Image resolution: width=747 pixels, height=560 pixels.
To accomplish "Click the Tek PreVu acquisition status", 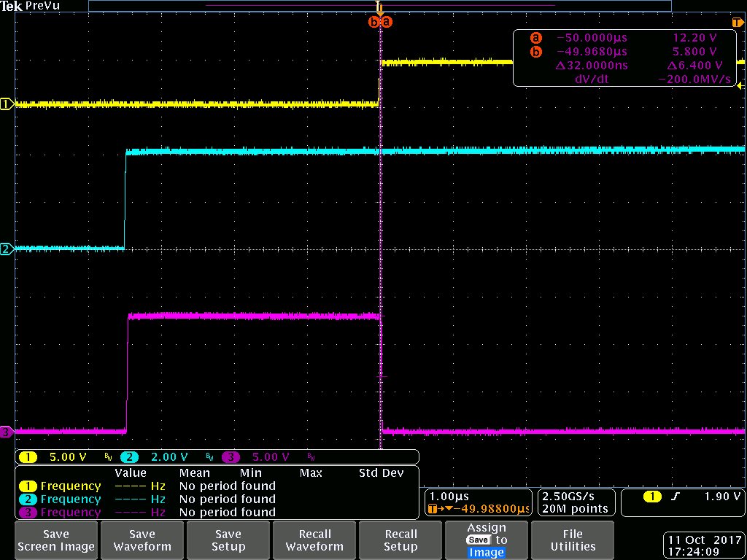I will (30, 6).
